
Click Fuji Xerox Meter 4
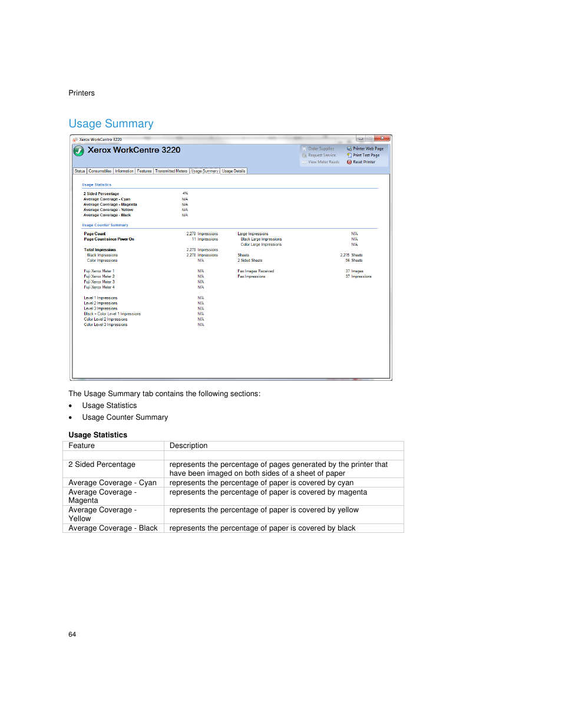coord(99,287)
